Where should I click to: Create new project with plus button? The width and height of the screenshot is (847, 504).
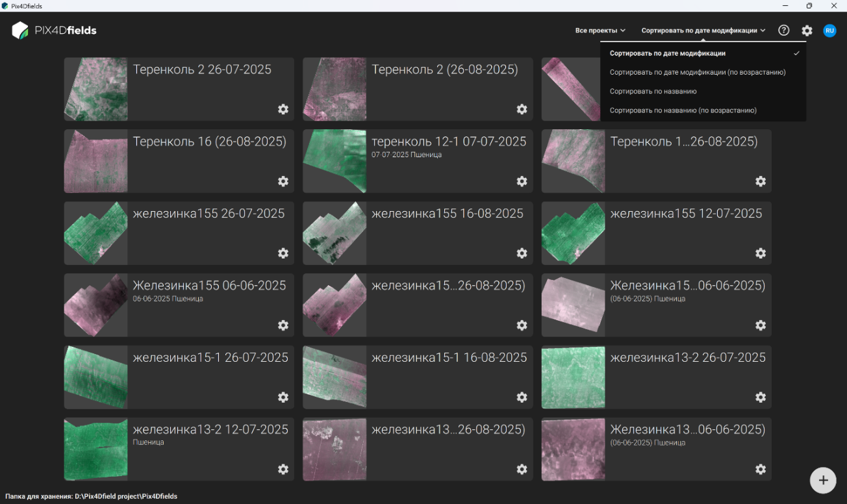(x=823, y=481)
